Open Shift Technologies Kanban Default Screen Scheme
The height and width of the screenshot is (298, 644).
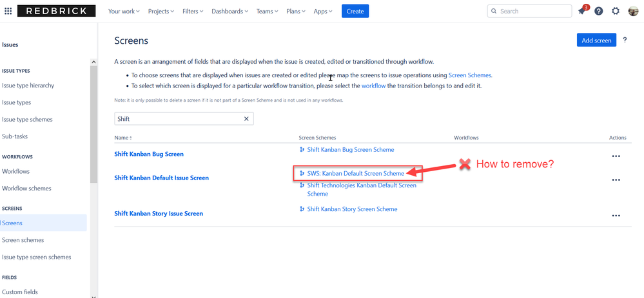(x=362, y=189)
